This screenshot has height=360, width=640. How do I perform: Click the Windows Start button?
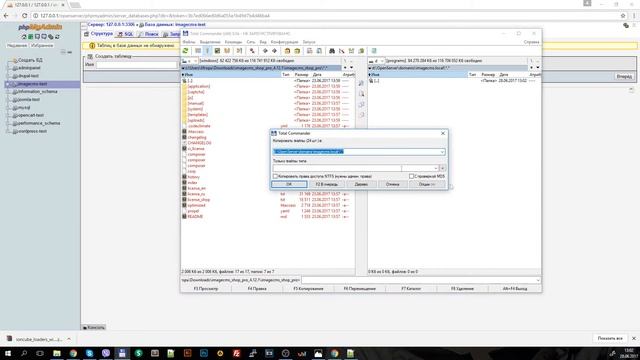[x=8, y=353]
